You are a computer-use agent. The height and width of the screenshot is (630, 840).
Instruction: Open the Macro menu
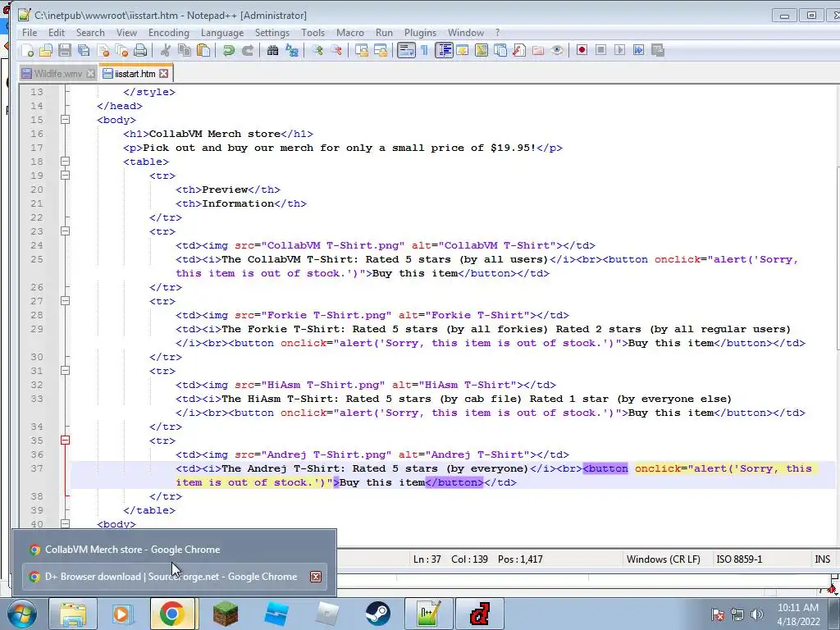click(349, 33)
